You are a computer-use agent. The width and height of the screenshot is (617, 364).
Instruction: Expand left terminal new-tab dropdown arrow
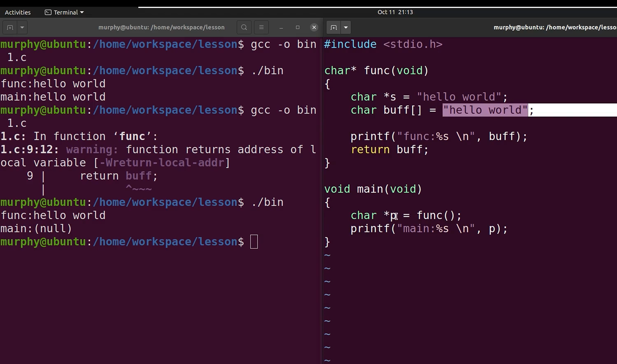pyautogui.click(x=22, y=27)
